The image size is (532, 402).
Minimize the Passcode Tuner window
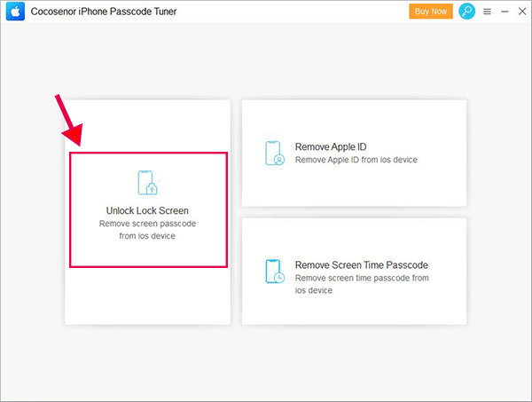[505, 12]
